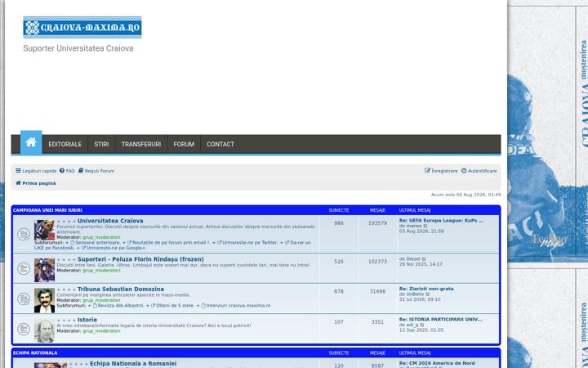View latest post icon next to UnBetiv
This screenshot has width=588, height=368.
428,294
